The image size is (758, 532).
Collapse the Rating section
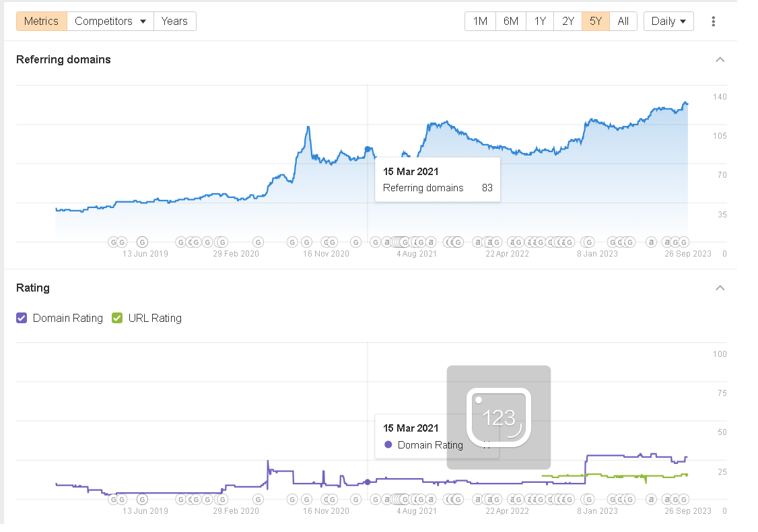click(720, 288)
